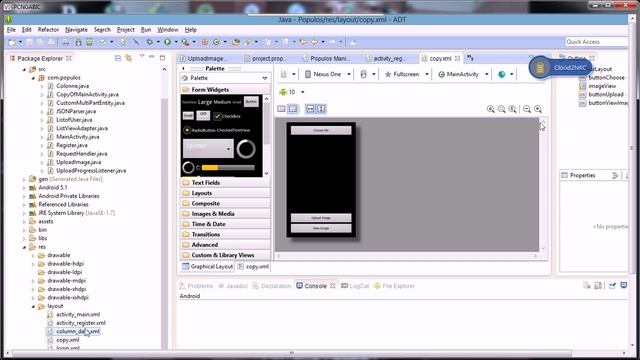The height and width of the screenshot is (360, 640).
Task: Expand the Android 5.1 library node
Action: [x=24, y=188]
